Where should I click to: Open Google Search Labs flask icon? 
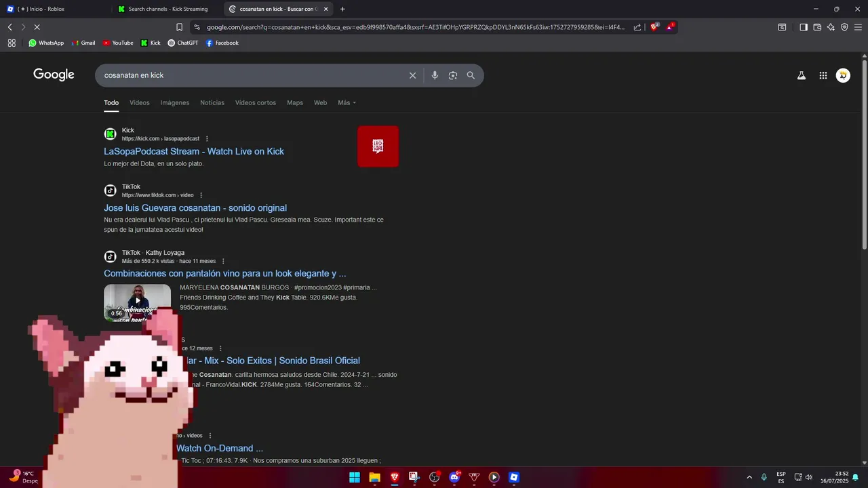[802, 76]
